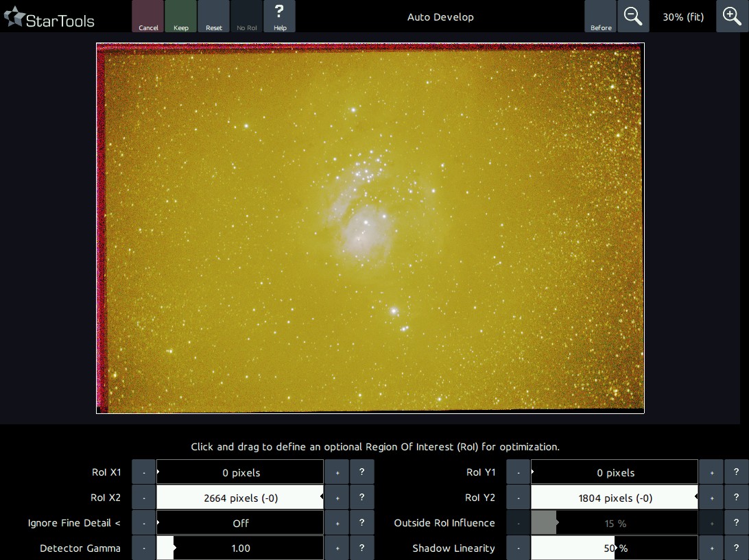749x560 pixels.
Task: Zoom out with the magnifier minus icon
Action: click(x=633, y=16)
